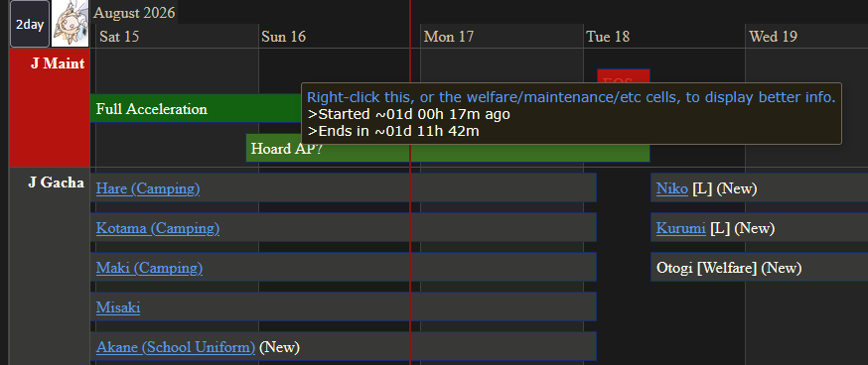This screenshot has width=868, height=365.
Task: Click the character avatar icon
Action: point(71,24)
